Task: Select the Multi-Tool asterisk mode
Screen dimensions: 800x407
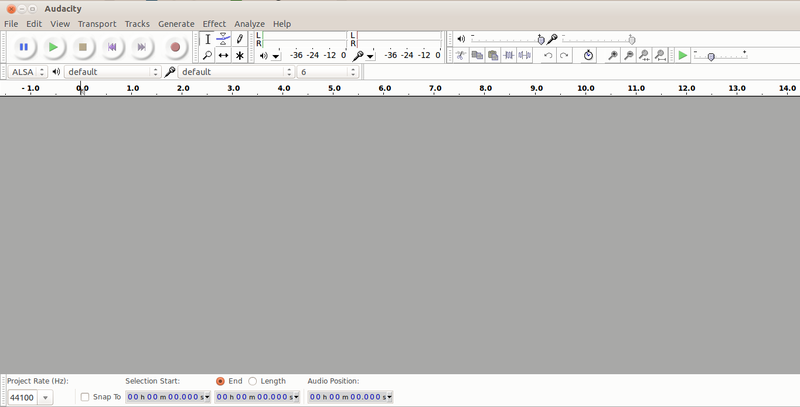Action: coord(239,55)
